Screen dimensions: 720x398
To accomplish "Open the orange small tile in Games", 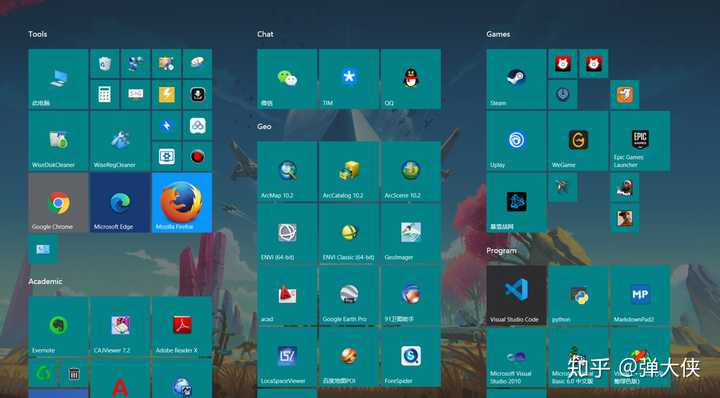I will 624,95.
